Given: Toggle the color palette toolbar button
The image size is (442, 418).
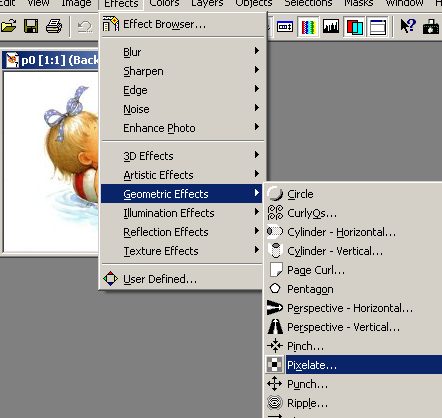Looking at the screenshot, I should tap(308, 26).
